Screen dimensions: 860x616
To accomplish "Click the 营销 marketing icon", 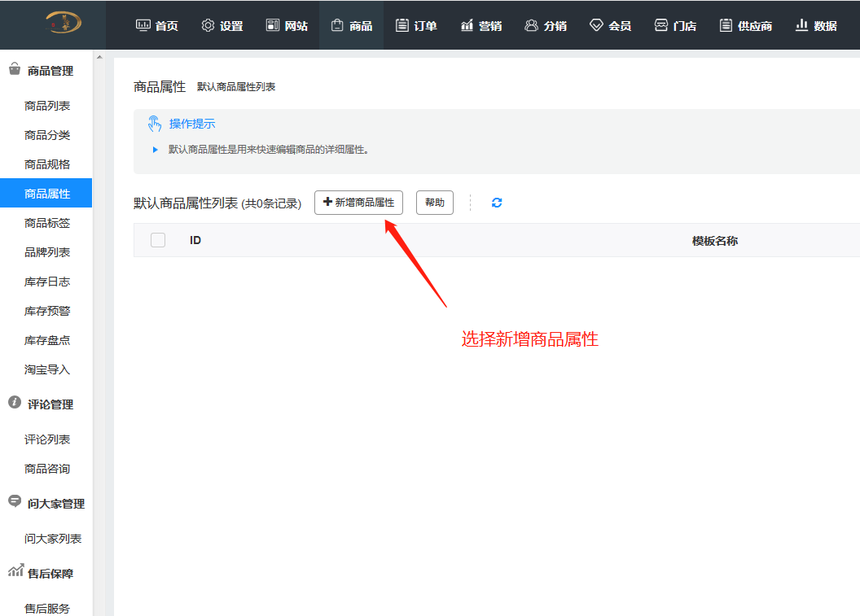I will pyautogui.click(x=464, y=25).
